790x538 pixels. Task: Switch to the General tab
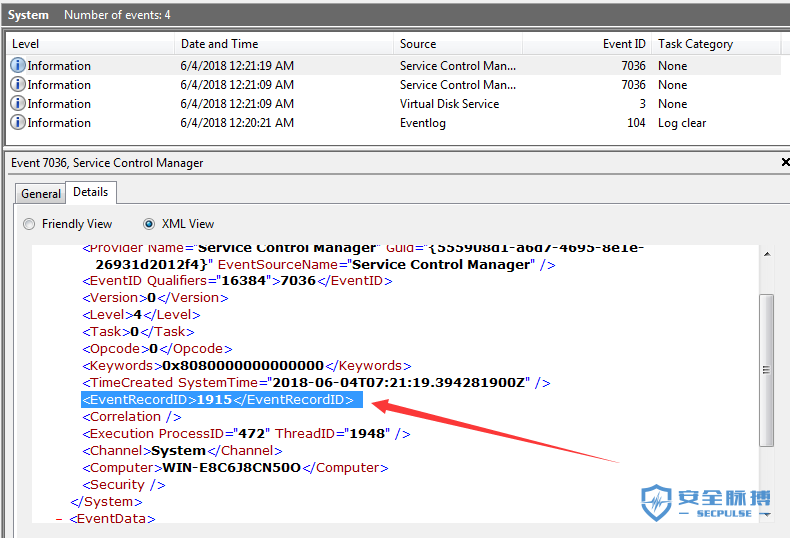coord(41,194)
